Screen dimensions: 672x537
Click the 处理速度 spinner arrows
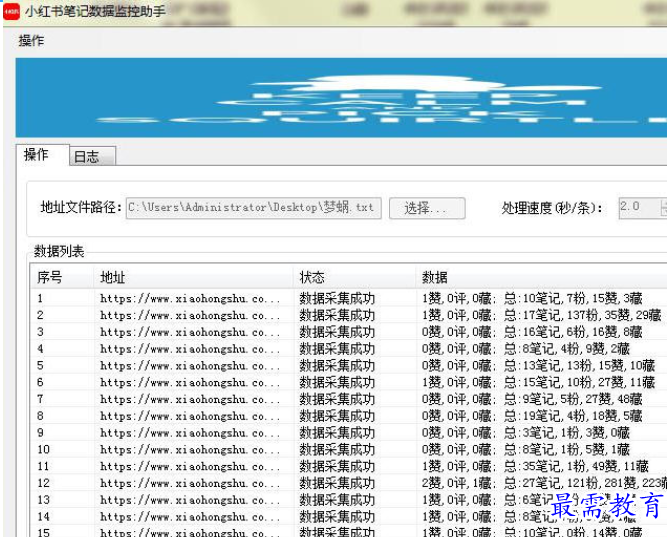coord(664,208)
